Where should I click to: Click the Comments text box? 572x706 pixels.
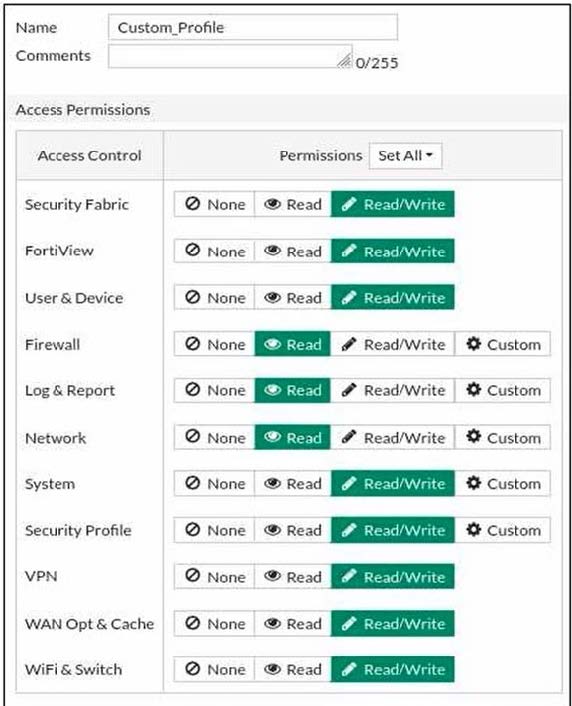coord(230,56)
